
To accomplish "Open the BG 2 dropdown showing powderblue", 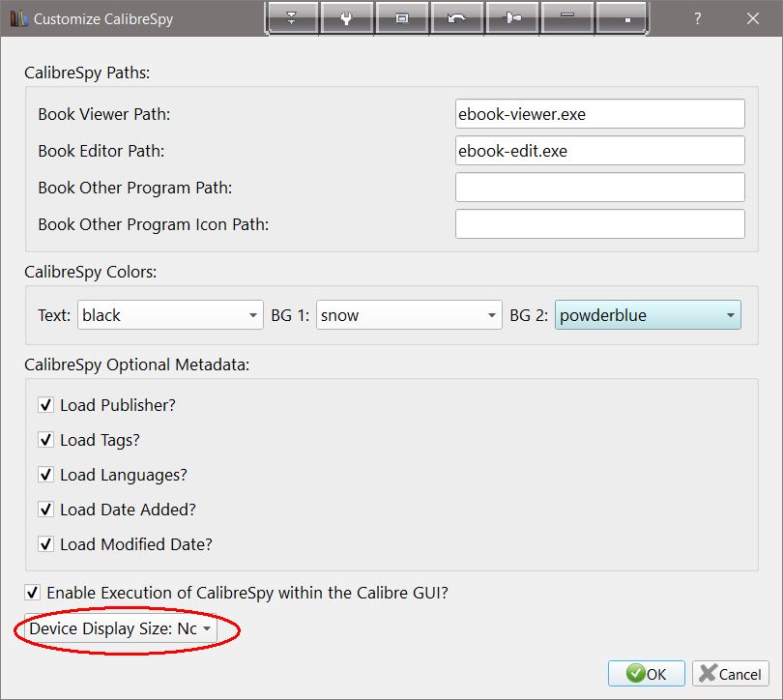I will pos(648,315).
